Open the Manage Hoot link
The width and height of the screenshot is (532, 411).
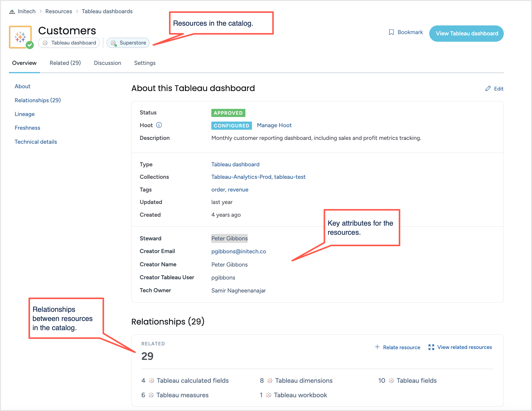274,125
